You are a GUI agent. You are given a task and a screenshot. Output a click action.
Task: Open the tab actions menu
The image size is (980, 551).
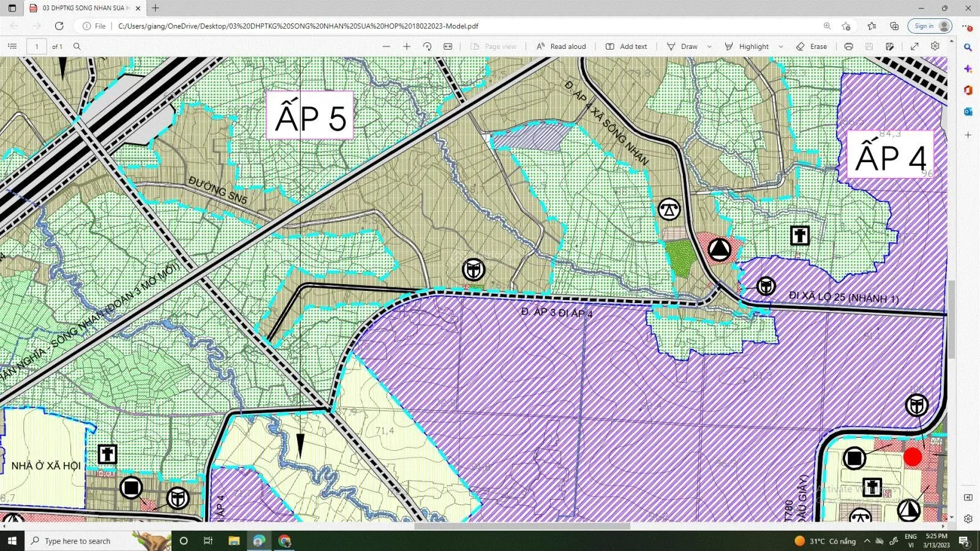(12, 8)
